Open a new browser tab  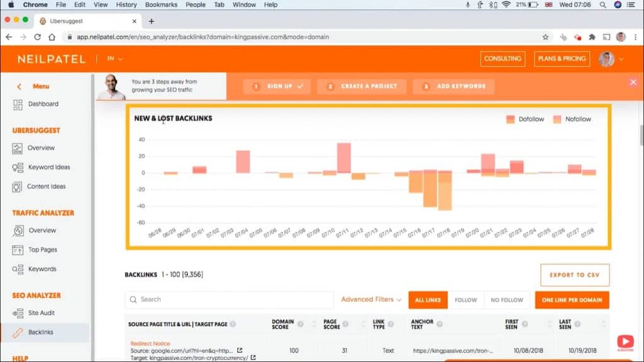coord(152,21)
